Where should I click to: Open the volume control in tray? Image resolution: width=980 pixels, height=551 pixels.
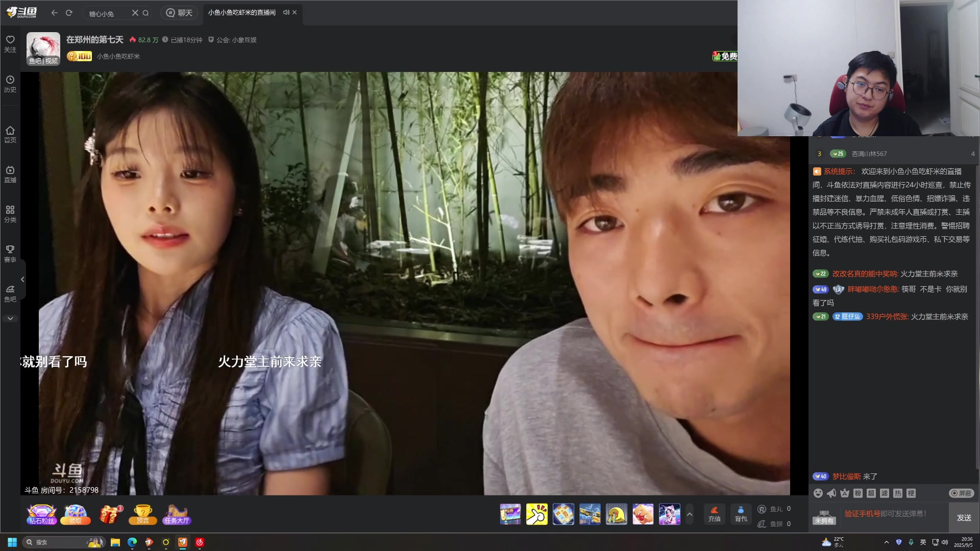point(945,542)
